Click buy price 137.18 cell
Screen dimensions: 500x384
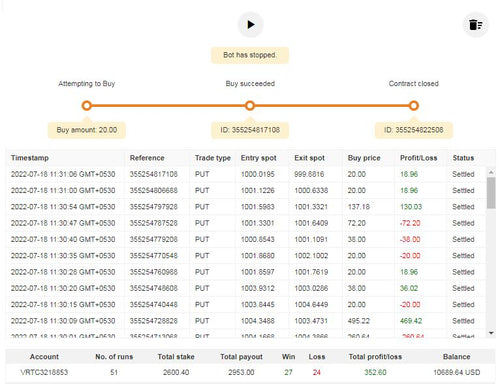coord(359,207)
